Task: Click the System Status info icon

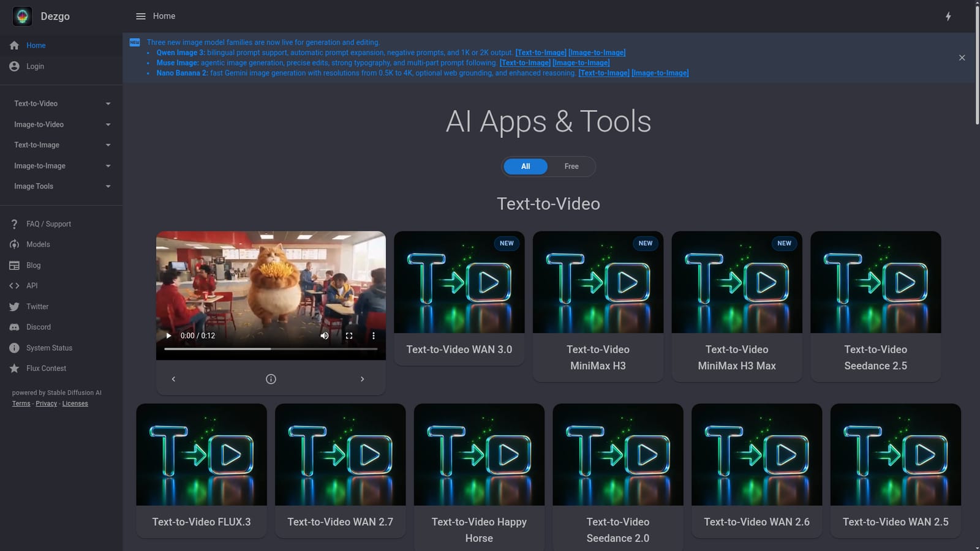Action: (15, 348)
